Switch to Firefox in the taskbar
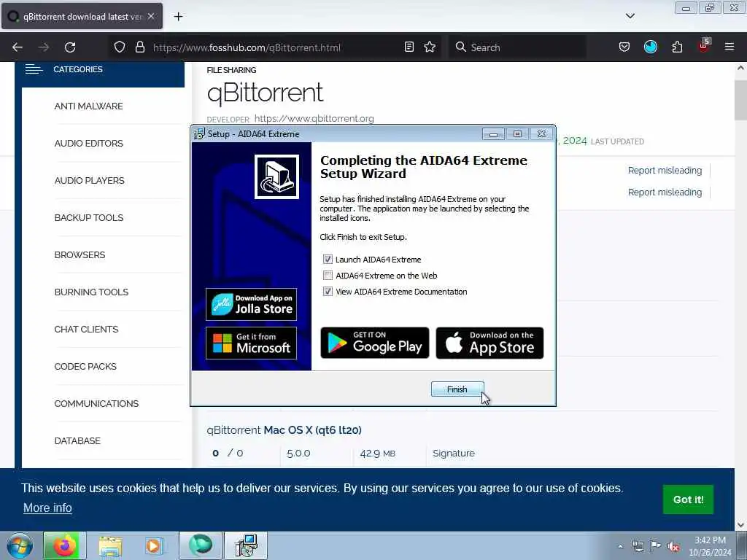The height and width of the screenshot is (560, 747). pyautogui.click(x=65, y=545)
